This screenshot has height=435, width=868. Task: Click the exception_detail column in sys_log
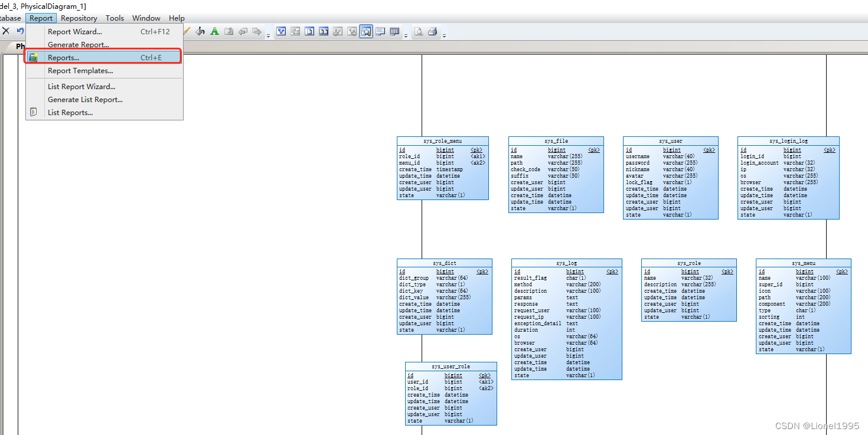[x=538, y=323]
